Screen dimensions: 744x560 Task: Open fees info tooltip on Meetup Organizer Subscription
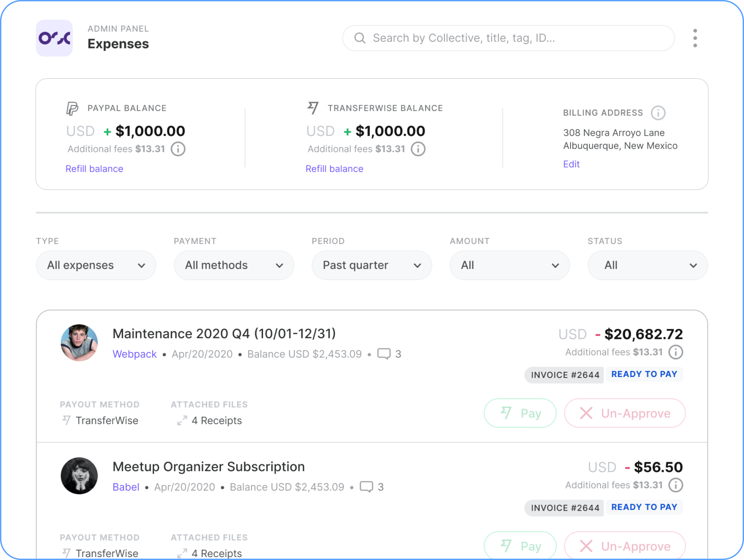(675, 485)
